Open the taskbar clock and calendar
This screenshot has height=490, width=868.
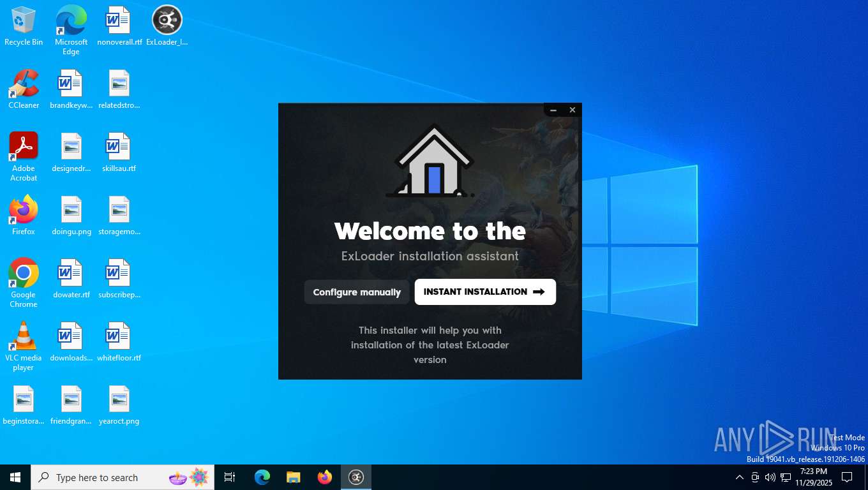(x=814, y=477)
